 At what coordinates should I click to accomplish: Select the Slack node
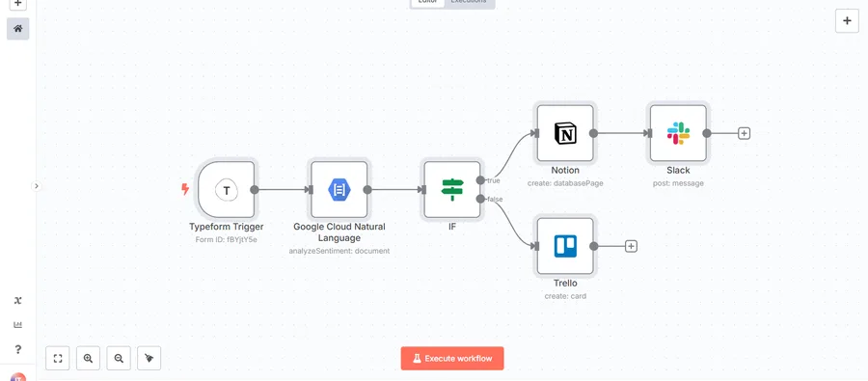click(x=678, y=133)
